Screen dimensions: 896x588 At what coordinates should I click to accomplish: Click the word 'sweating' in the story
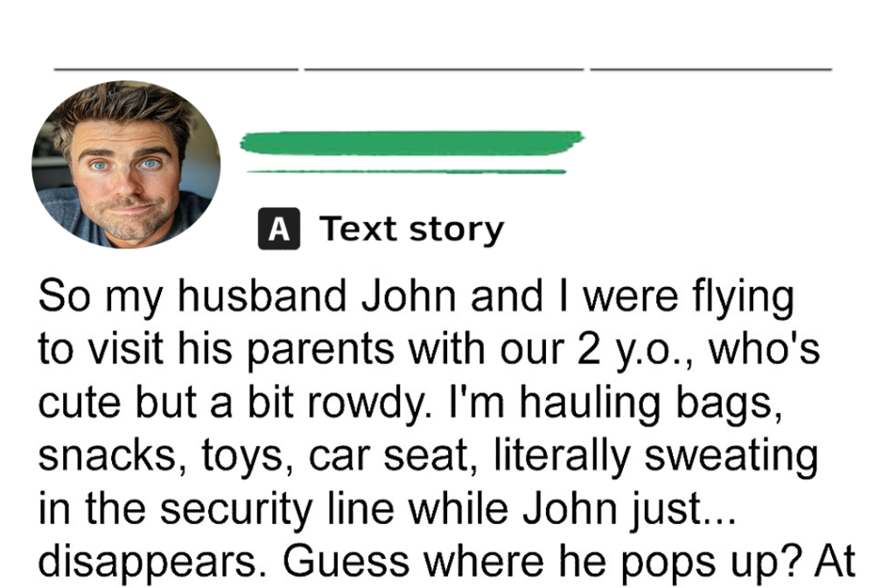pos(731,457)
